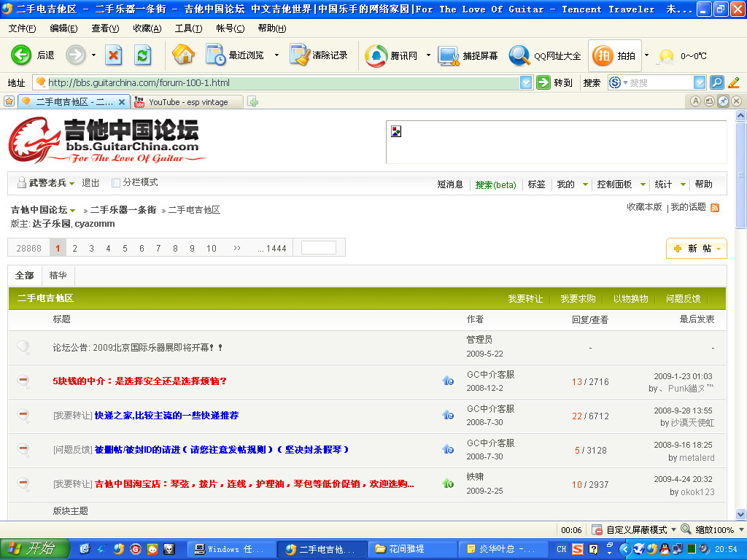
Task: Expand the address bar URL dropdown
Action: pyautogui.click(x=526, y=83)
